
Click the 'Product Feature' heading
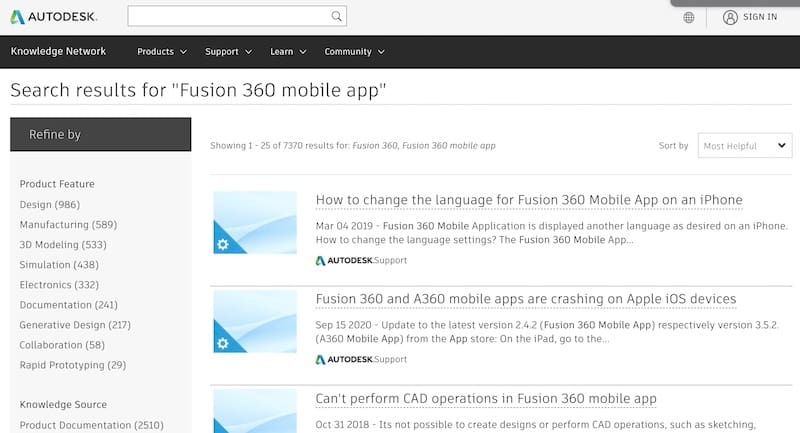coord(57,184)
